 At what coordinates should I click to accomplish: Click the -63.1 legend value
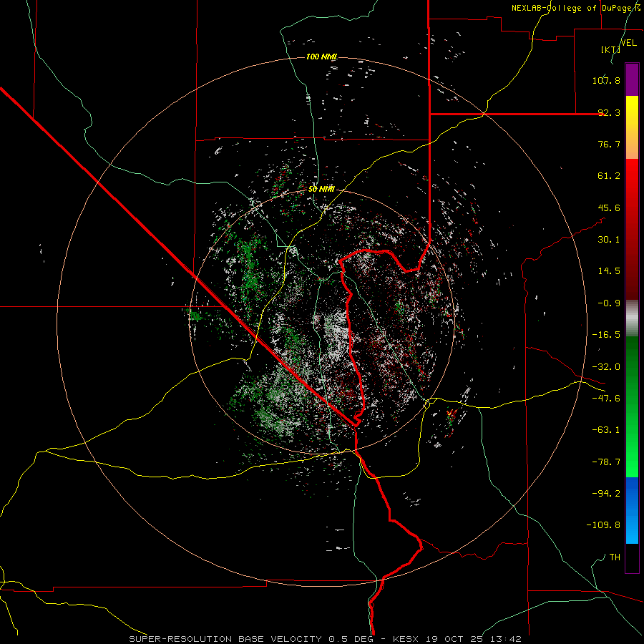coord(606,430)
